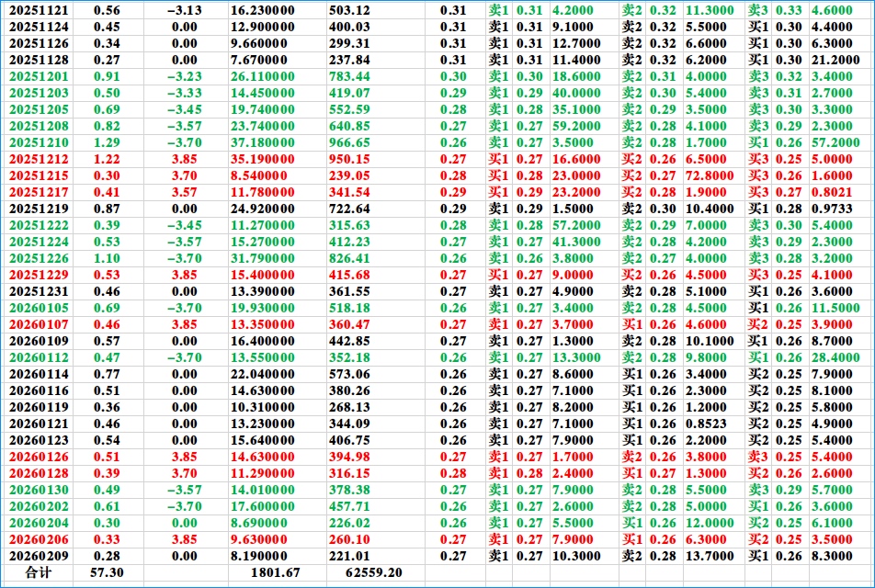
Task: Select the 合计 total label cell
Action: point(38,572)
